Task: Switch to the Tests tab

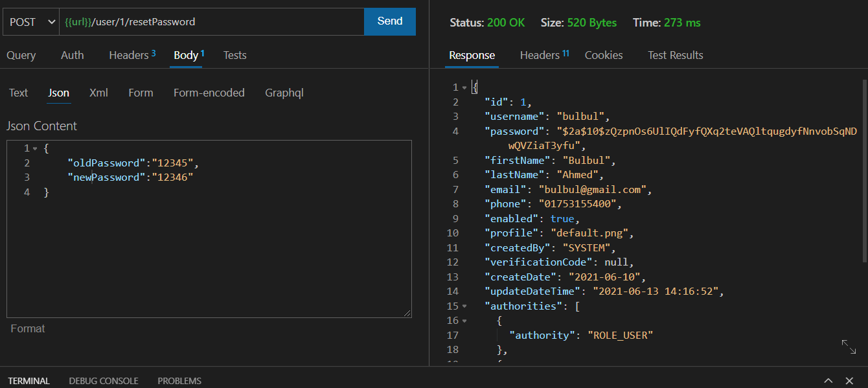Action: (234, 55)
